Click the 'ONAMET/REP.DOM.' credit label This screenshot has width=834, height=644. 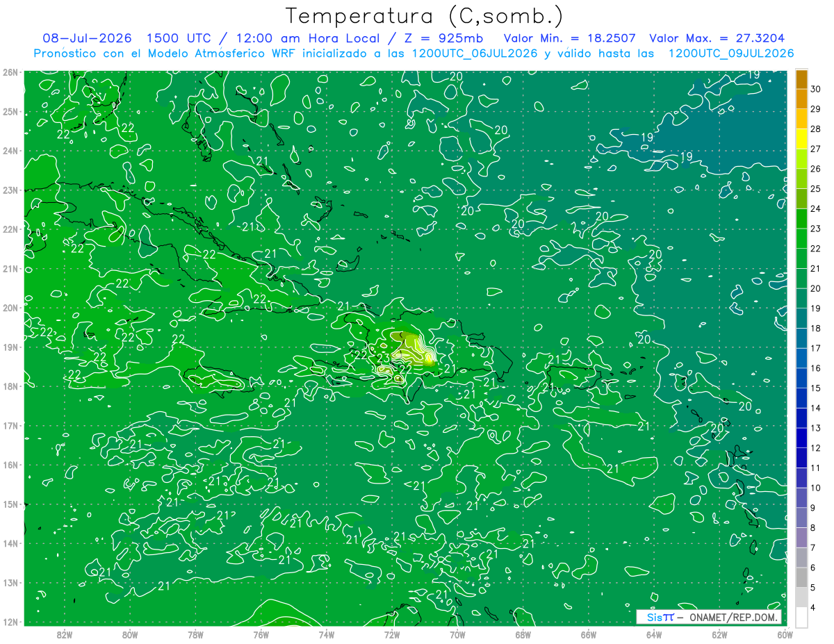pyautogui.click(x=733, y=617)
